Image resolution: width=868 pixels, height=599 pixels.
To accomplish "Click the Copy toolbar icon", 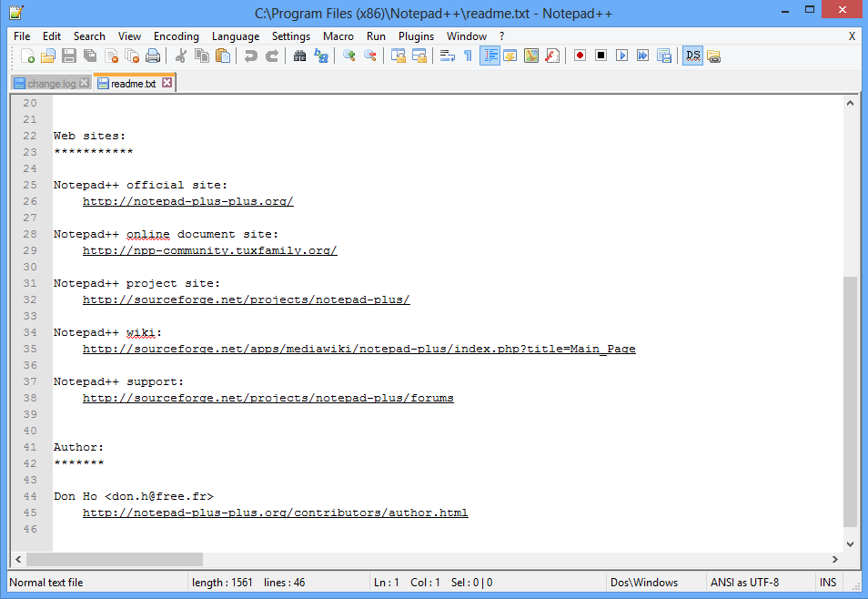I will tap(202, 56).
